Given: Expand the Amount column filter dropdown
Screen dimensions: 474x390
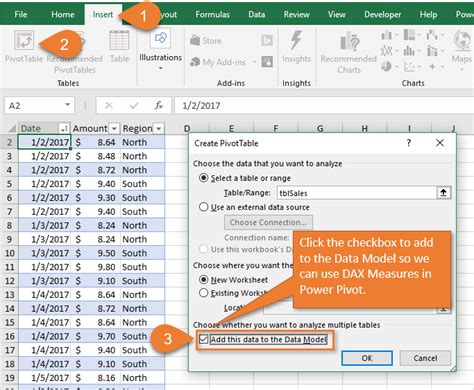Looking at the screenshot, I should (x=114, y=128).
